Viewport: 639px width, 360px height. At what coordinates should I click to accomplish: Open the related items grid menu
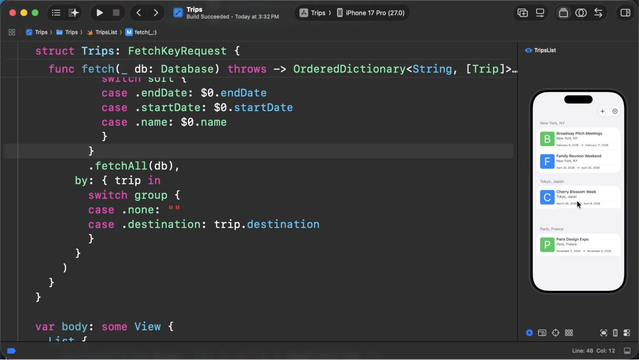click(11, 32)
